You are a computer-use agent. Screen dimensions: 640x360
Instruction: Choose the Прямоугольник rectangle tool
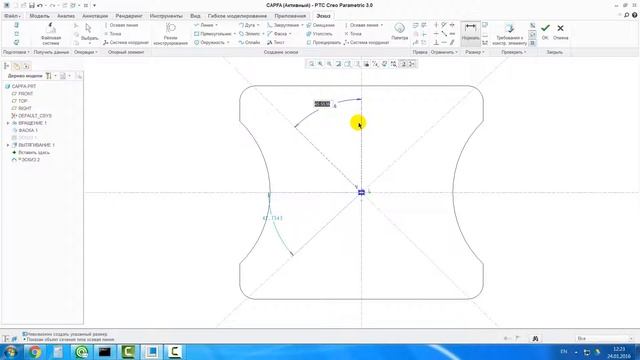[212, 34]
